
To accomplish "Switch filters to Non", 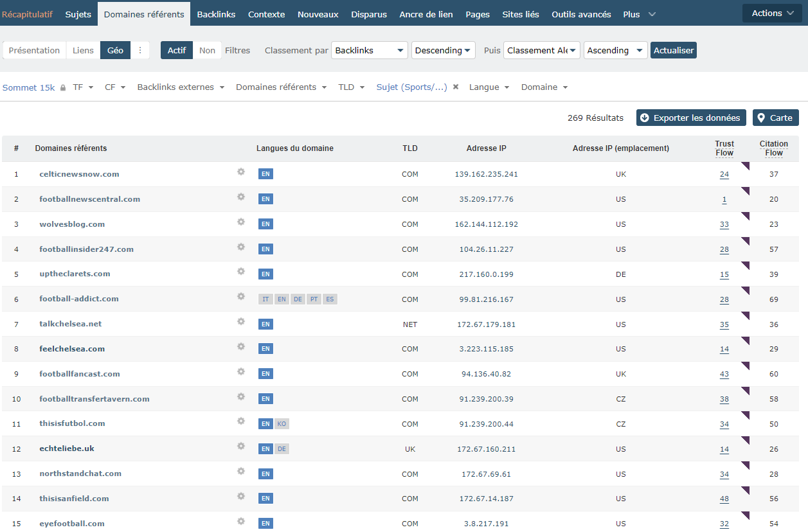I will click(x=207, y=50).
